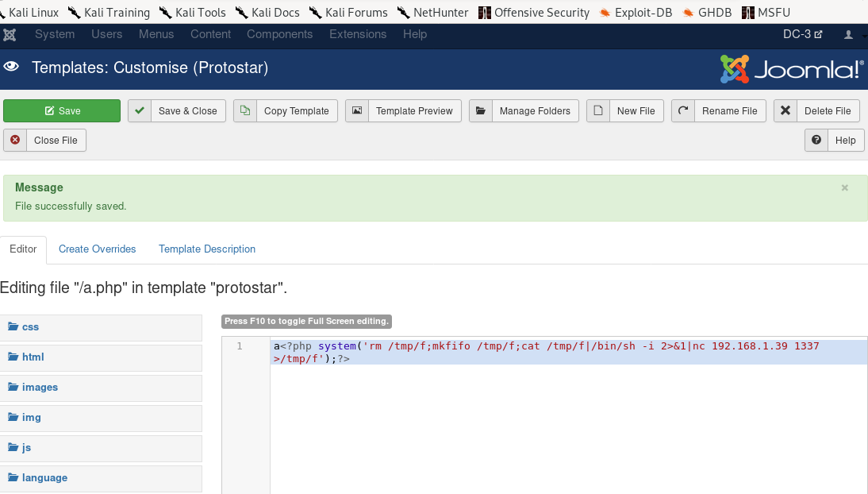Click the 'Press F10 to toggle Full Screen editing.' hint
This screenshot has width=868, height=494.
coord(307,321)
